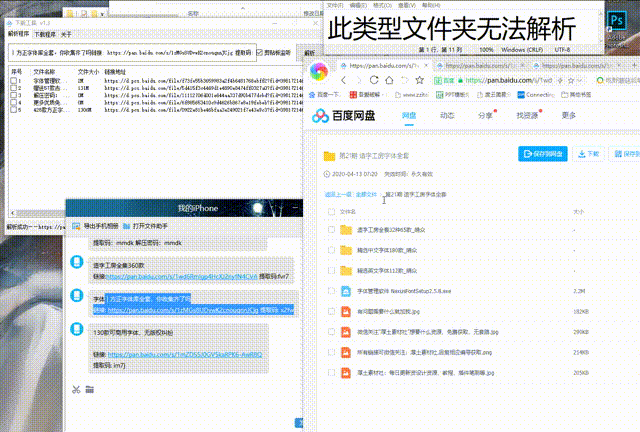The width and height of the screenshot is (640, 432).
Task: Open the 造字工房全集360款 Baidu link in chat
Action: (x=182, y=276)
